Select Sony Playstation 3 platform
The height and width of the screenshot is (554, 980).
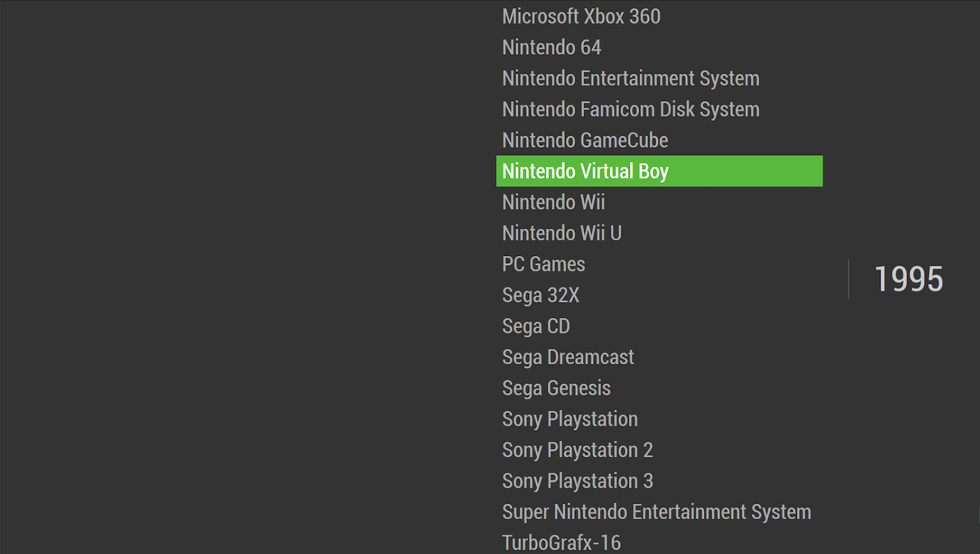coord(577,481)
